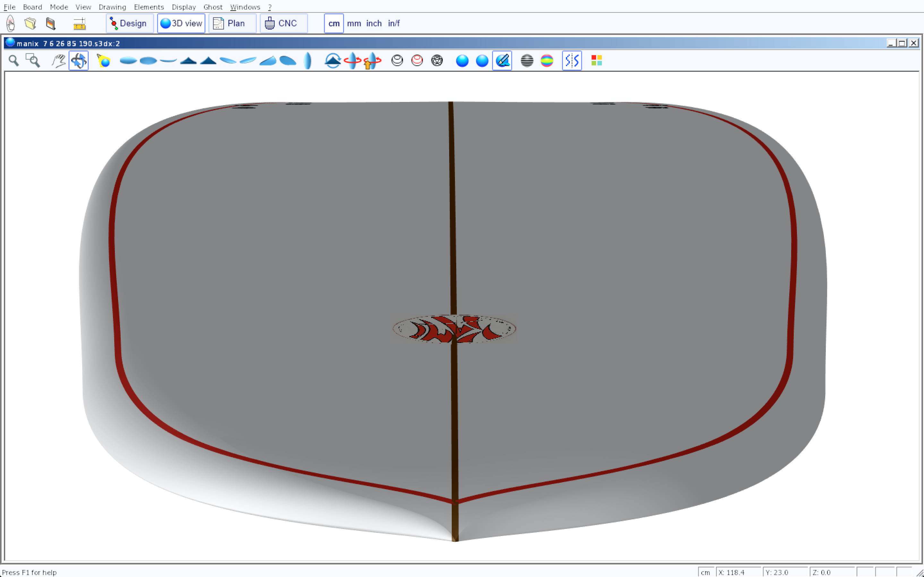
Task: Toggle the 3D rotate view tool
Action: 79,61
